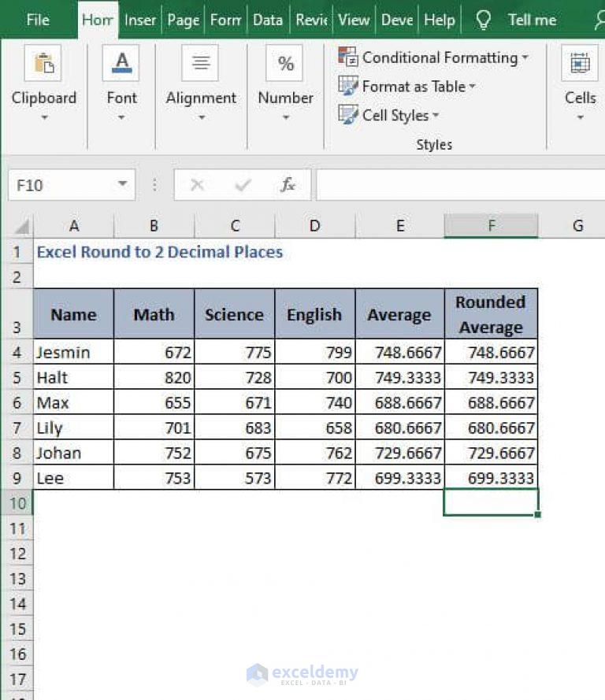Click the Cancel X formula bar icon
This screenshot has width=605, height=700.
click(x=197, y=184)
